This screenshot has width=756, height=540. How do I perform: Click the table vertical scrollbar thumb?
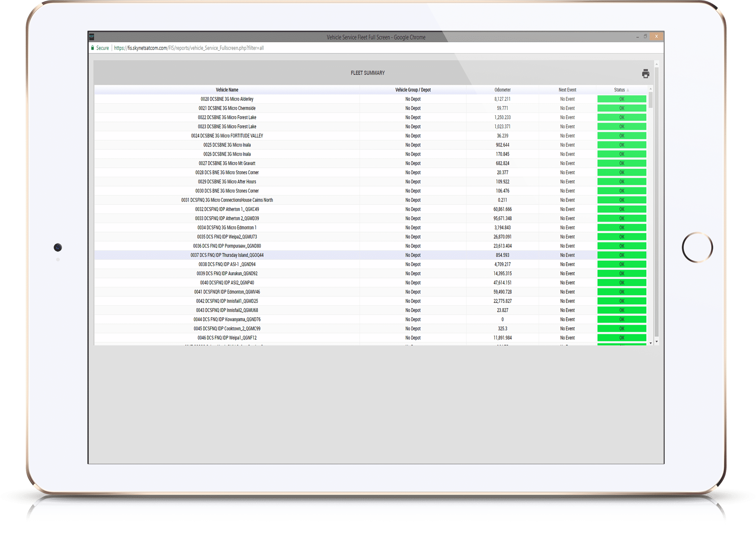651,100
